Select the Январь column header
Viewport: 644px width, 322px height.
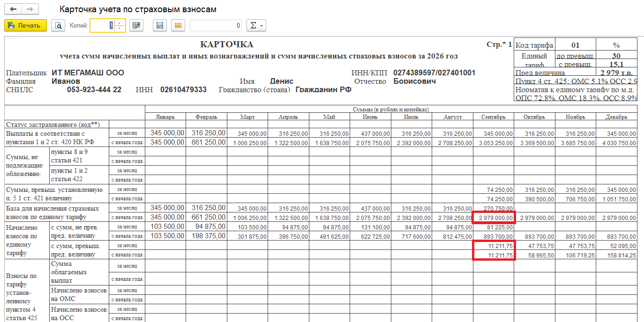click(165, 117)
